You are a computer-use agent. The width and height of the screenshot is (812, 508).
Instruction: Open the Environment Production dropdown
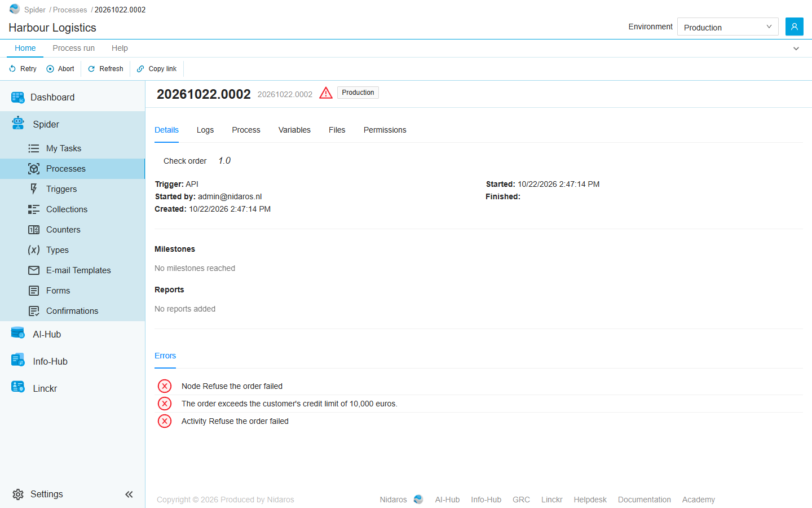point(727,27)
